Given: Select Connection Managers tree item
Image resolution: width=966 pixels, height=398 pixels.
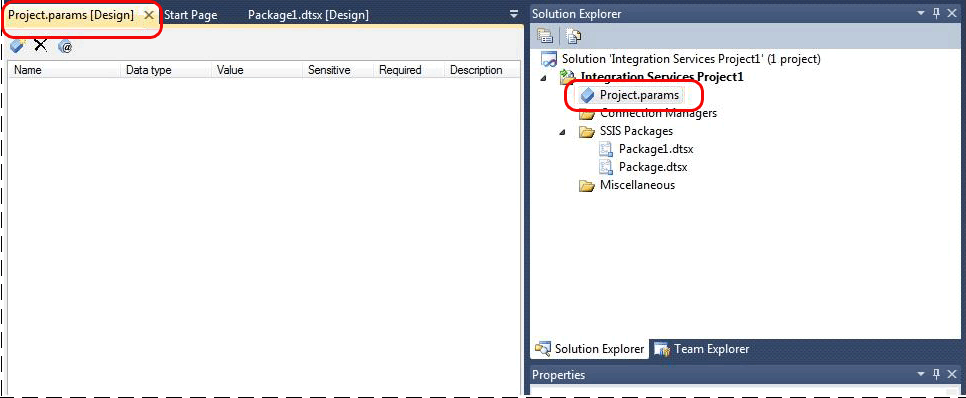Looking at the screenshot, I should click(x=658, y=113).
